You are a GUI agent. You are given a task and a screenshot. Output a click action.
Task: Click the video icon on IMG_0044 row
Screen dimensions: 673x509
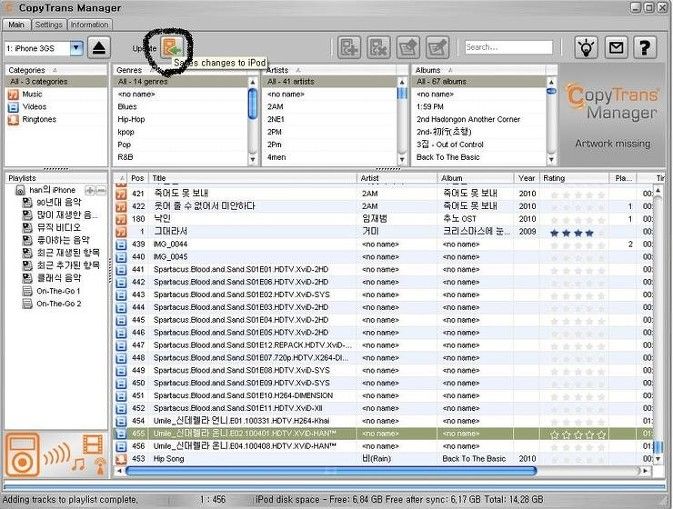121,244
